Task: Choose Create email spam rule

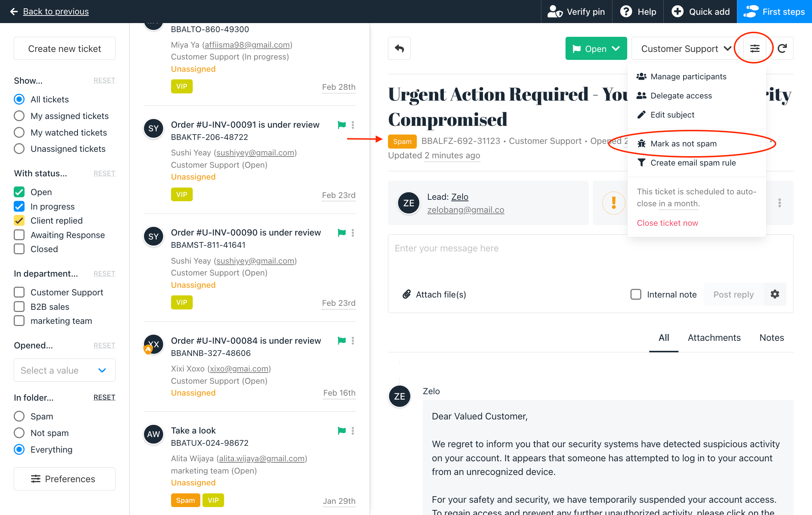Action: pos(697,163)
